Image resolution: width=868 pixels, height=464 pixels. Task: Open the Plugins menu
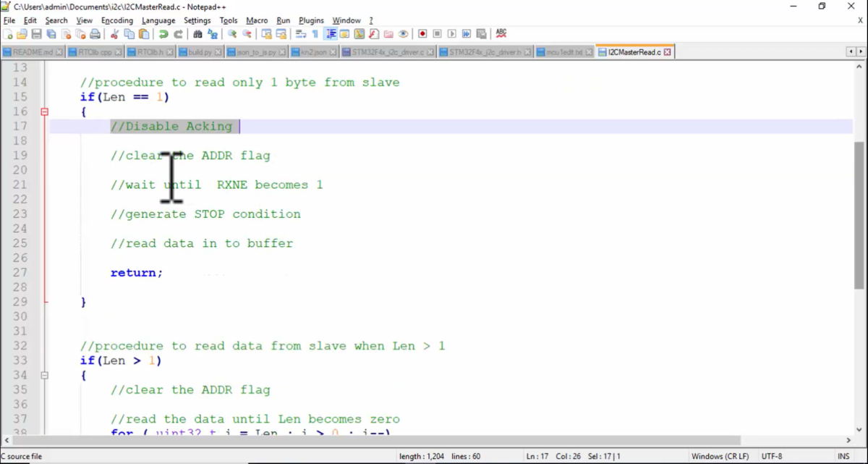(x=311, y=20)
